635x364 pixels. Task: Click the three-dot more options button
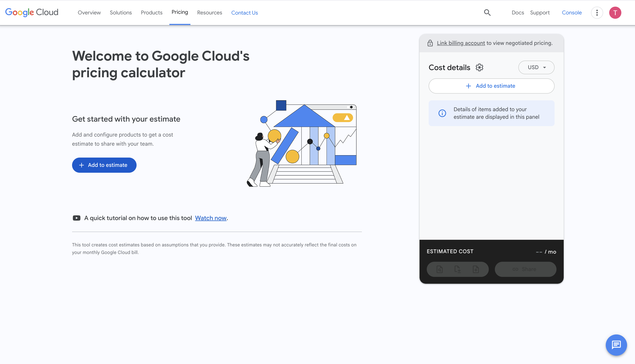click(x=597, y=12)
